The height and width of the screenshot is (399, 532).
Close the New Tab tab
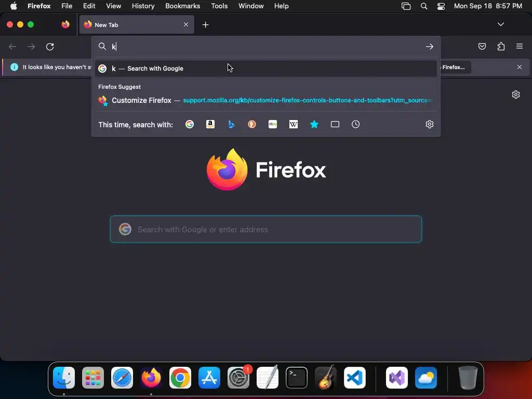click(186, 24)
